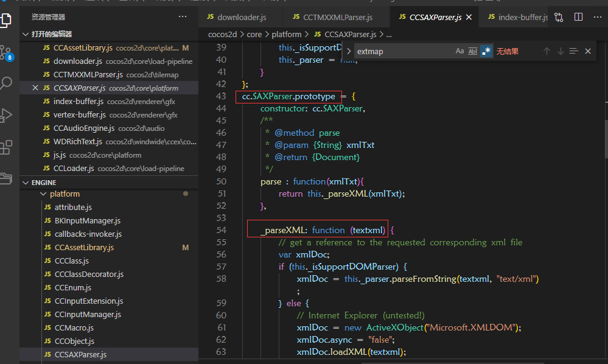Jump to previous match in find widget
The height and width of the screenshot is (364, 608).
click(547, 51)
